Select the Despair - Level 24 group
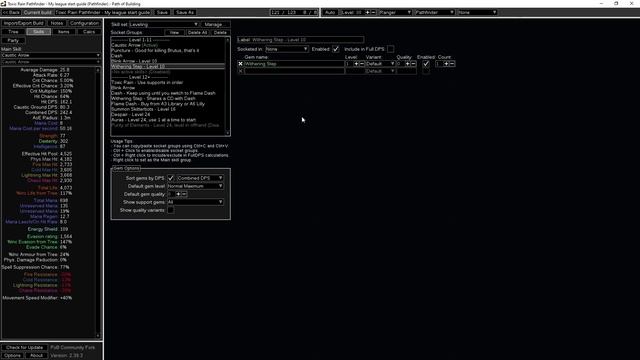Image resolution: width=640 pixels, height=360 pixels. pos(168,114)
